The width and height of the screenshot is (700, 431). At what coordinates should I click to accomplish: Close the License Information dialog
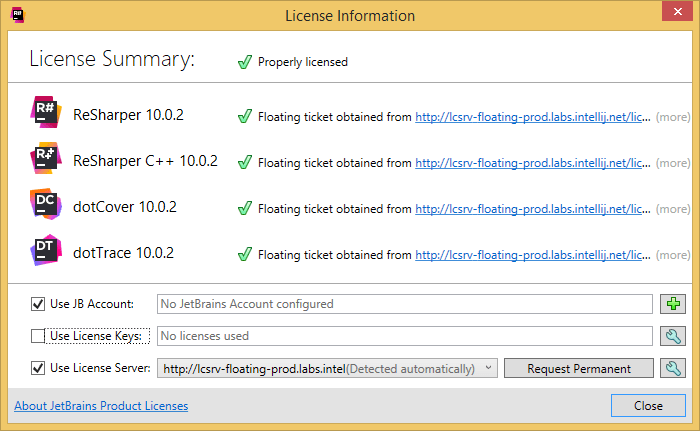pos(647,406)
